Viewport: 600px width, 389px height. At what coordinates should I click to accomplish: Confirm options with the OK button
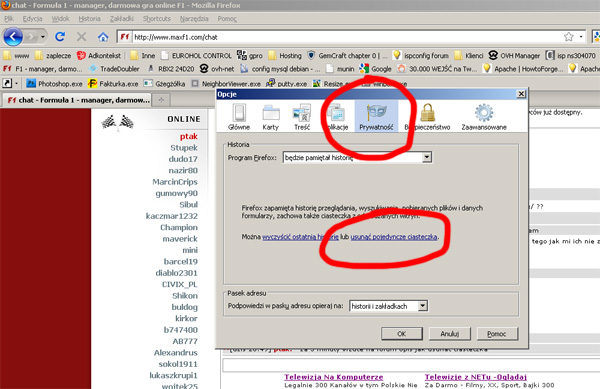pyautogui.click(x=401, y=334)
